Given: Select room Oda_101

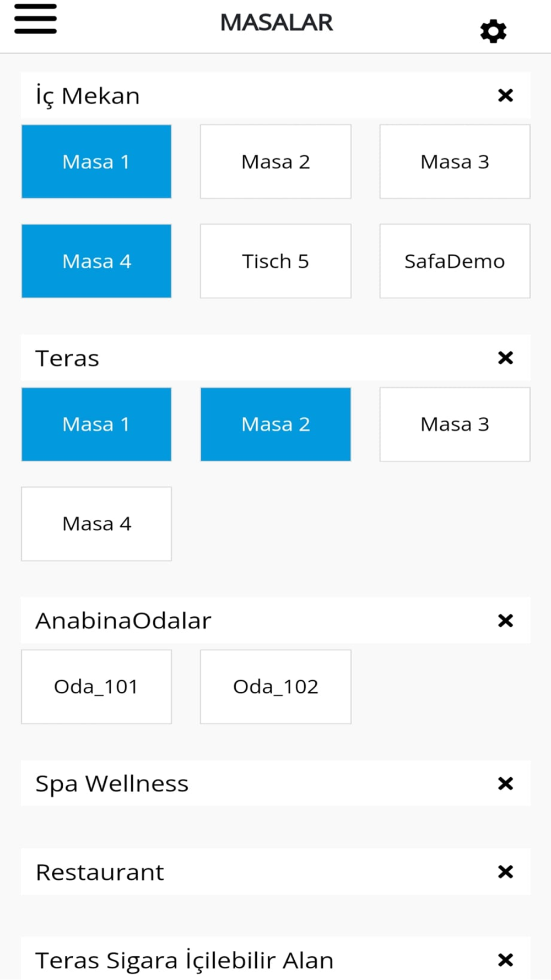Looking at the screenshot, I should pyautogui.click(x=96, y=686).
